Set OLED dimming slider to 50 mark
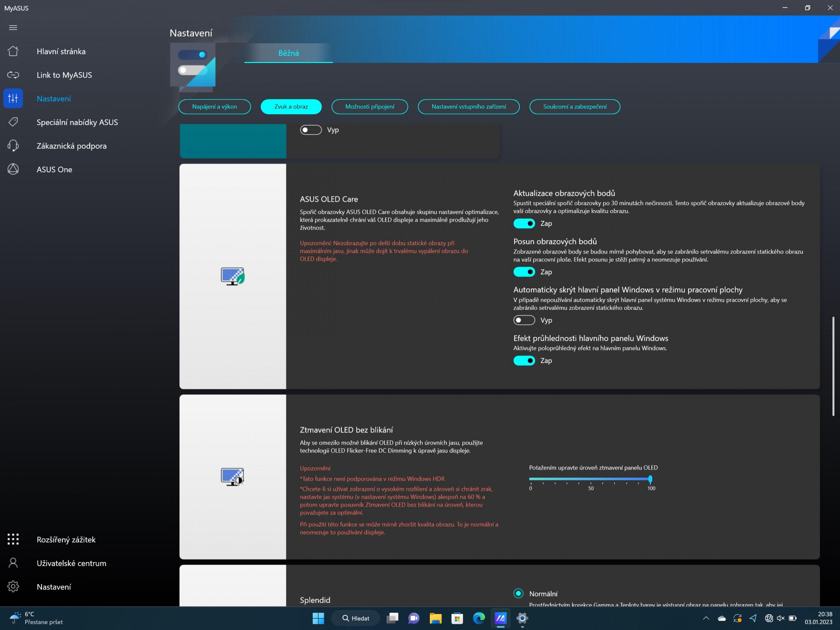The height and width of the screenshot is (630, 840). coord(590,479)
